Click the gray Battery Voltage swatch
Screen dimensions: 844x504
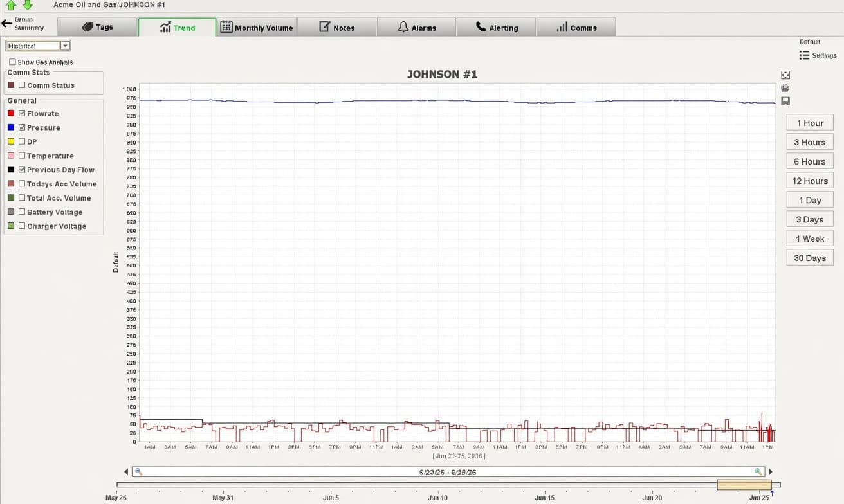coord(11,212)
